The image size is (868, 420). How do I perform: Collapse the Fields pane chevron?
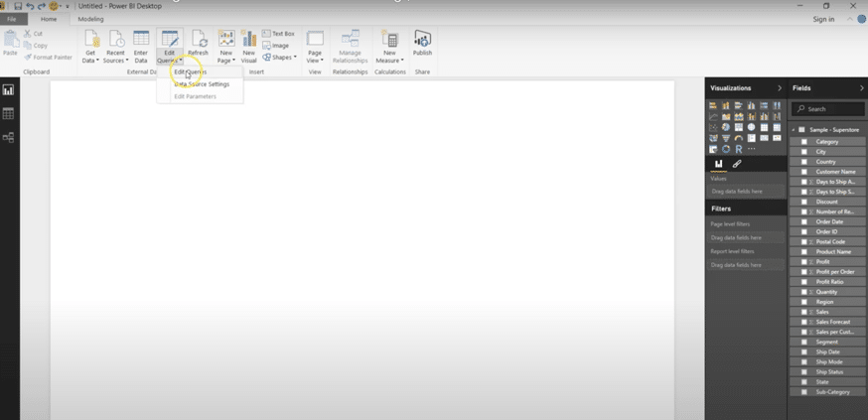(861, 88)
